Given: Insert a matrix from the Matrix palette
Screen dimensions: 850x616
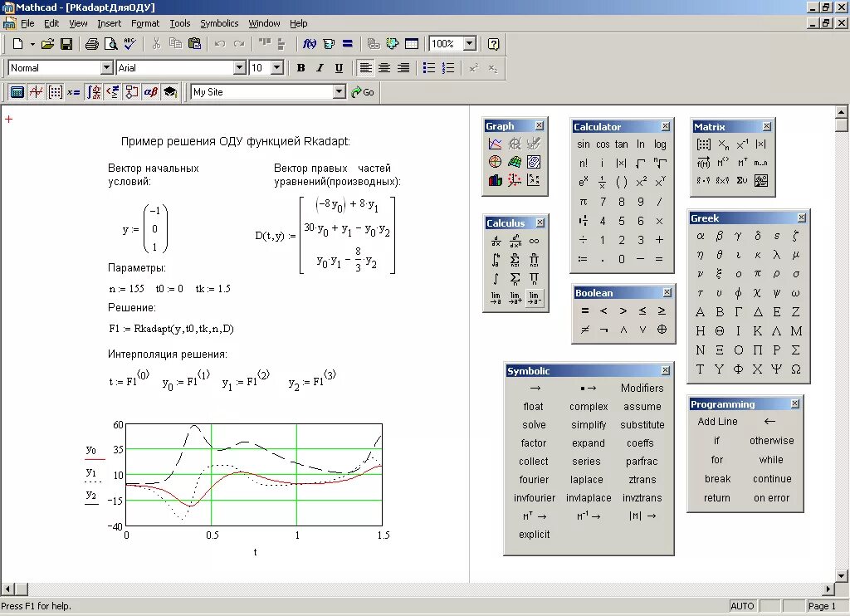Looking at the screenshot, I should click(x=704, y=144).
